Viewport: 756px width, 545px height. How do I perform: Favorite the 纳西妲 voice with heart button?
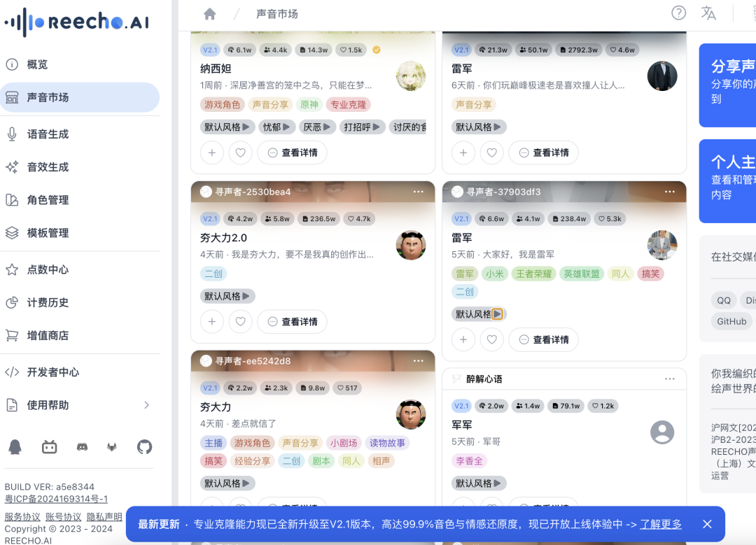(240, 153)
